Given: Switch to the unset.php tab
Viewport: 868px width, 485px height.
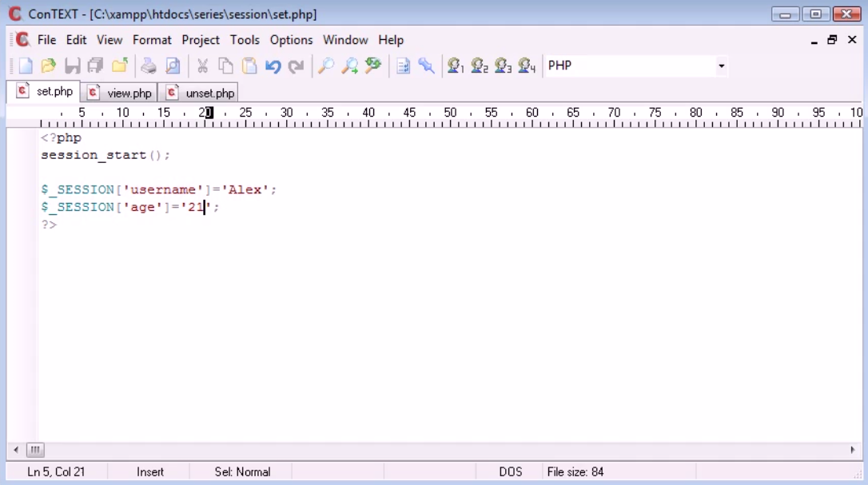Looking at the screenshot, I should tap(204, 91).
